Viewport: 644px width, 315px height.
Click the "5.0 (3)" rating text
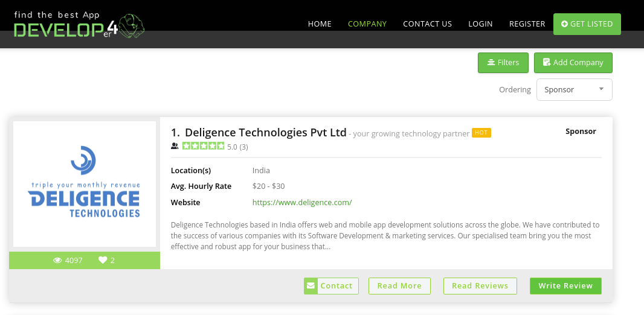pos(238,147)
